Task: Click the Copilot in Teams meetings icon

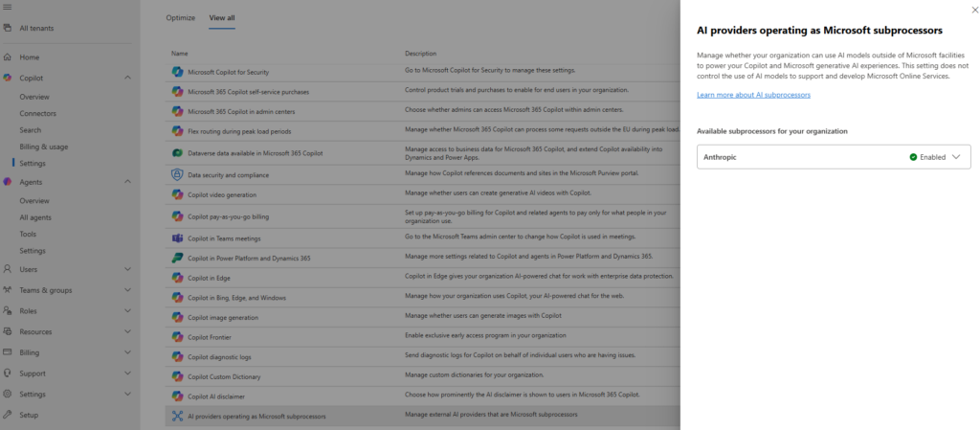Action: tap(177, 238)
